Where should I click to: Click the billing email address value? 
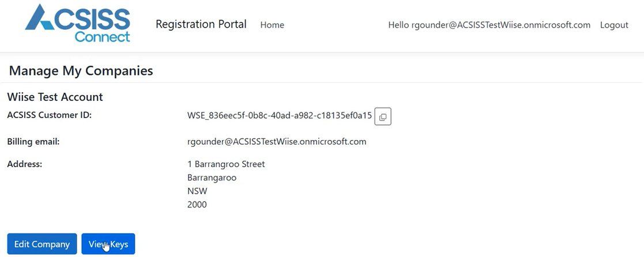(277, 141)
